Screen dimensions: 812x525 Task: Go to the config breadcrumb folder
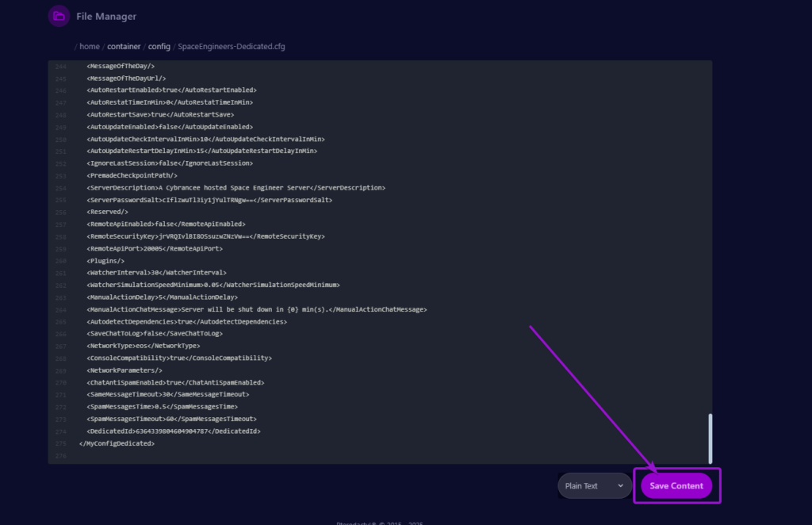point(159,47)
